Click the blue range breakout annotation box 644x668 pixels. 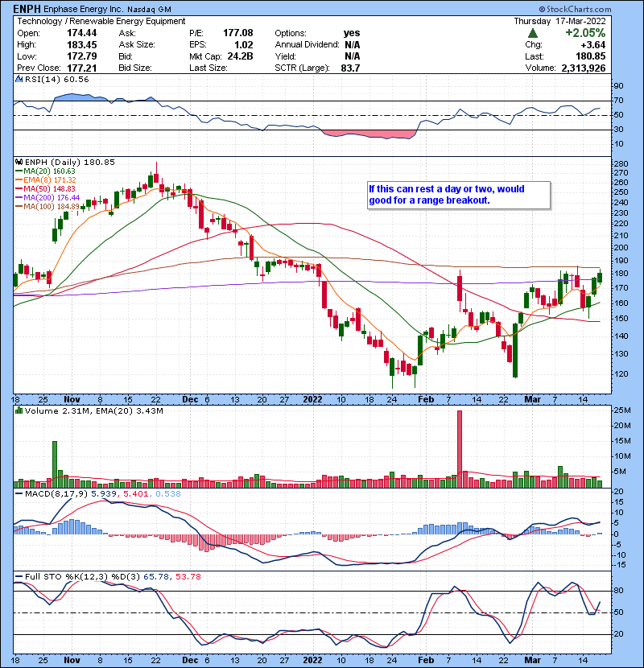pos(459,195)
